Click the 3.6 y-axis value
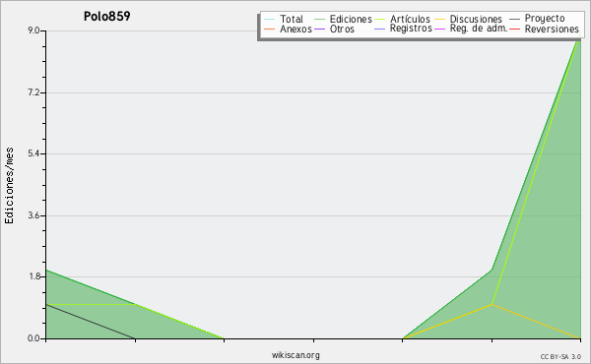The width and height of the screenshot is (591, 364). [33, 215]
